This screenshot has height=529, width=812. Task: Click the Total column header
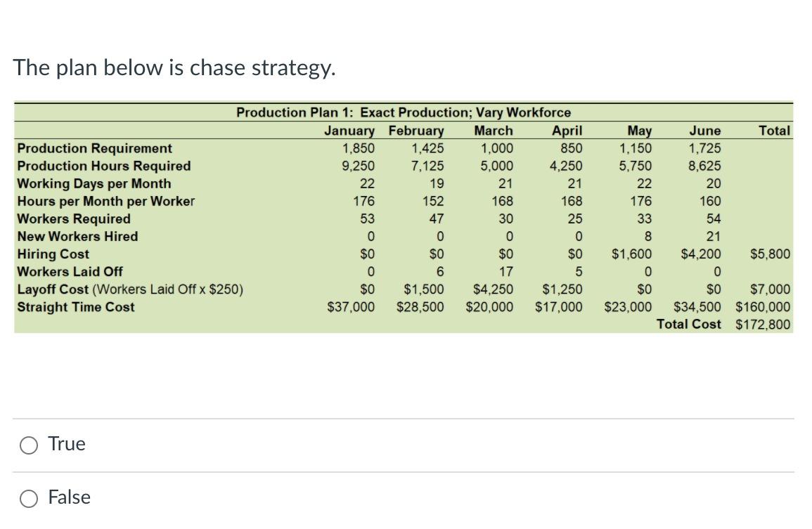pyautogui.click(x=773, y=131)
